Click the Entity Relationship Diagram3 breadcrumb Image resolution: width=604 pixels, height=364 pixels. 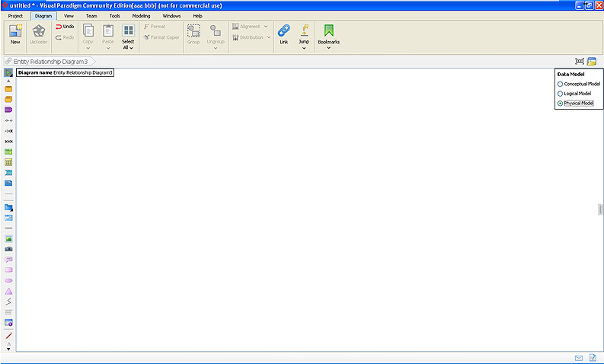pos(56,61)
